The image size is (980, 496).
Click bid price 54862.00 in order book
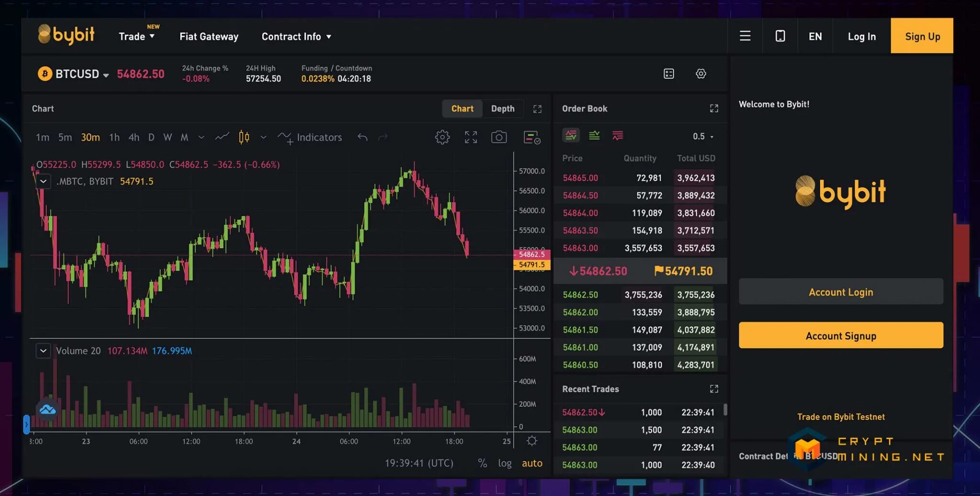pos(580,312)
